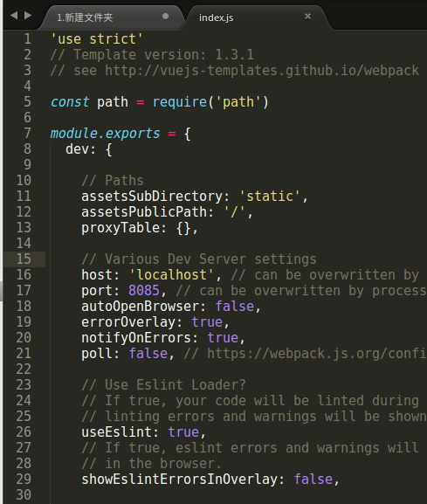The width and height of the screenshot is (427, 504).
Task: Click the Template version: 1.3.1 comment
Action: [152, 55]
